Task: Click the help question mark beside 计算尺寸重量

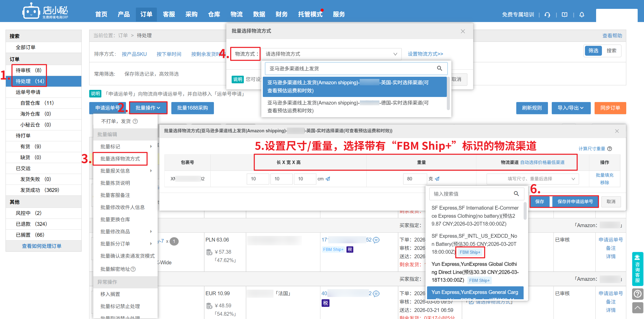Action: coord(610,149)
